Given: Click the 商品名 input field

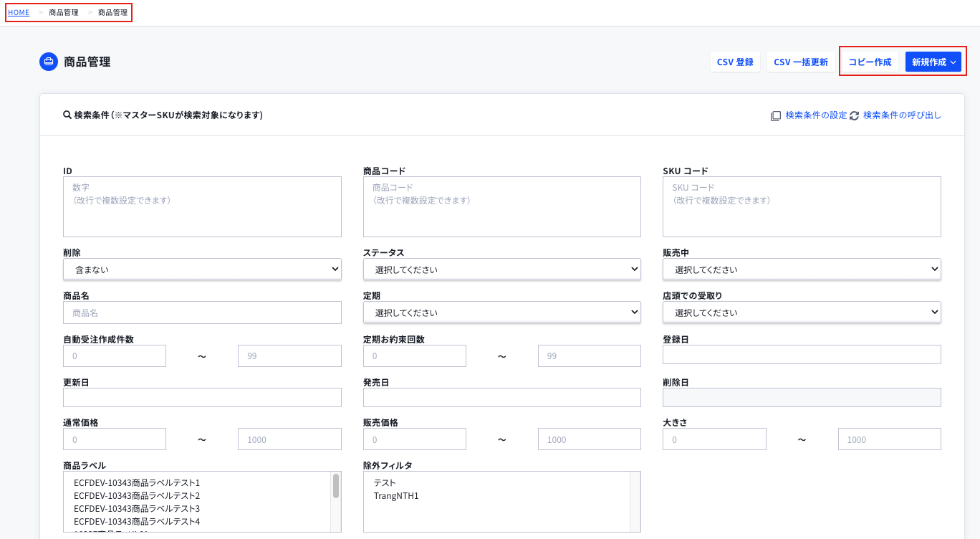Looking at the screenshot, I should point(202,313).
